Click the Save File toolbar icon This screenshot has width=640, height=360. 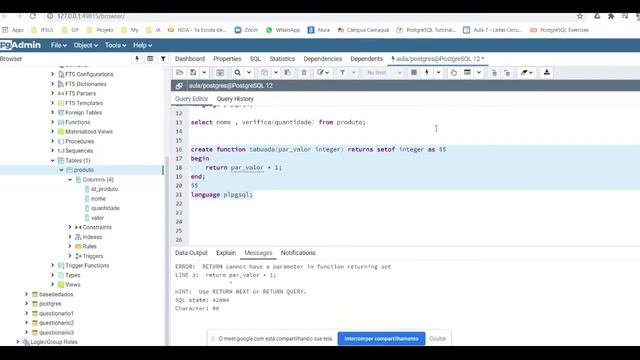pos(193,73)
